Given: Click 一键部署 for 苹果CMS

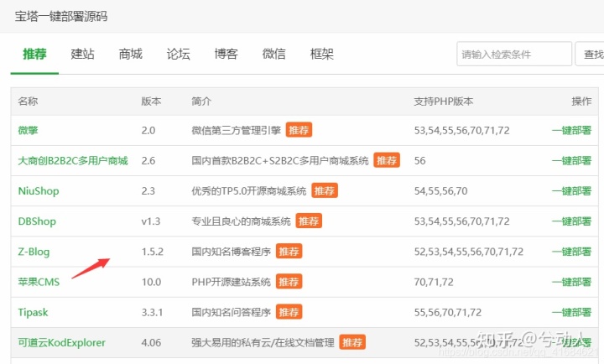Looking at the screenshot, I should 571,282.
